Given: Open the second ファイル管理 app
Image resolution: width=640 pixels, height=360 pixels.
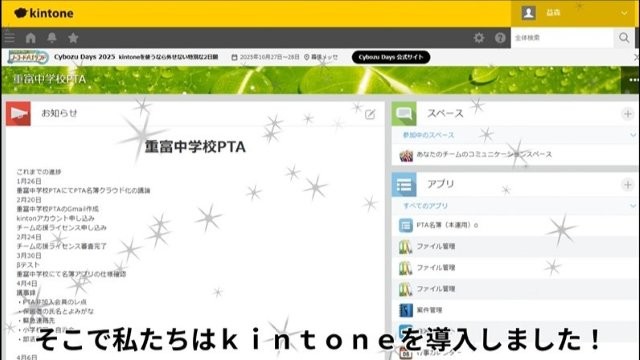Looking at the screenshot, I should coord(436,268).
